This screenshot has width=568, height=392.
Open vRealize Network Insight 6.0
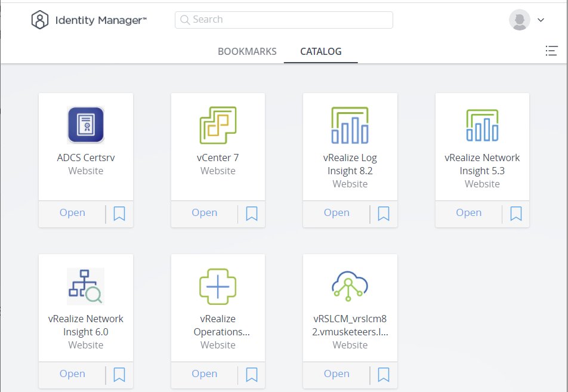(72, 374)
